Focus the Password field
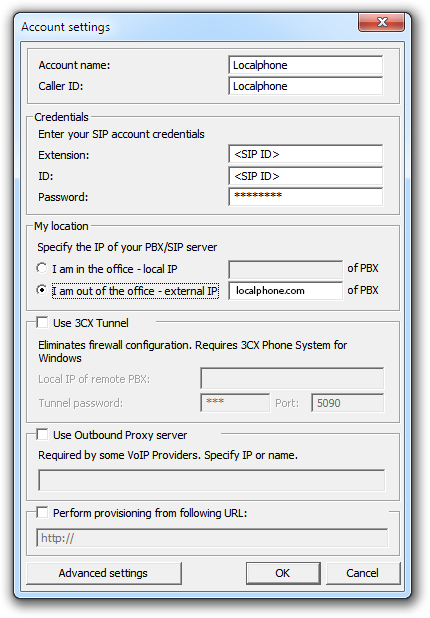 point(305,196)
